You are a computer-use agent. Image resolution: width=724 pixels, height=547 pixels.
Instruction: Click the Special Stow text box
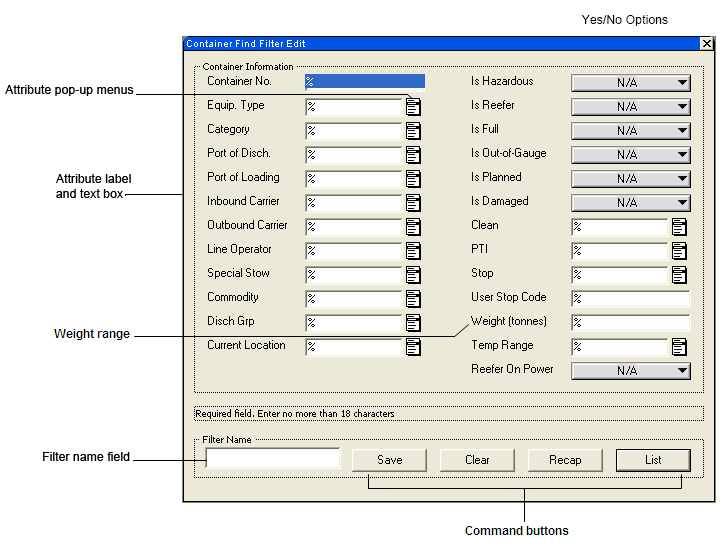(x=354, y=275)
